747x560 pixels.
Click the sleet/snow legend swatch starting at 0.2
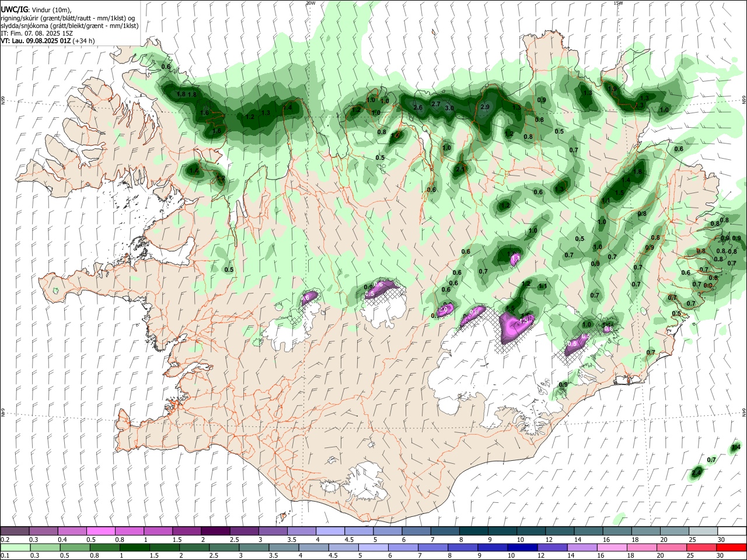pyautogui.click(x=15, y=531)
